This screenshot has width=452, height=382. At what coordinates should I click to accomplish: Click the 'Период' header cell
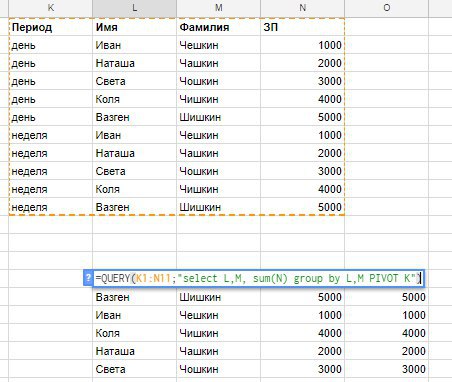(51, 27)
